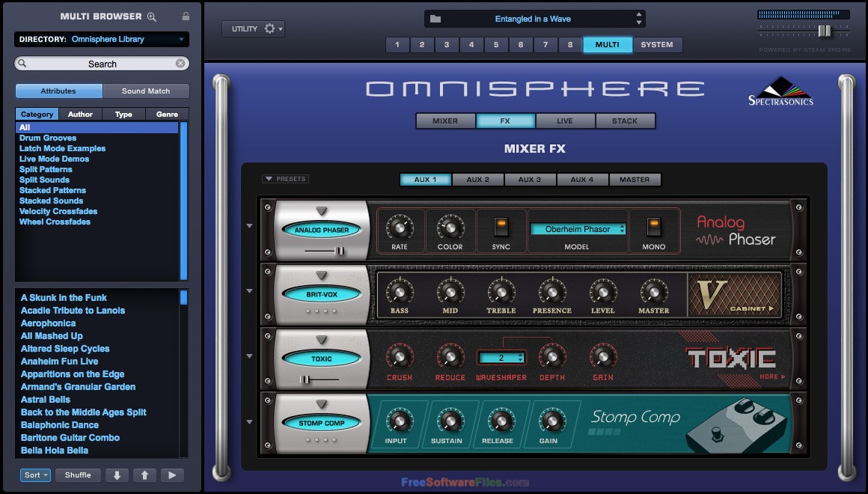Adjust the Toxic mix slider

[x=305, y=379]
